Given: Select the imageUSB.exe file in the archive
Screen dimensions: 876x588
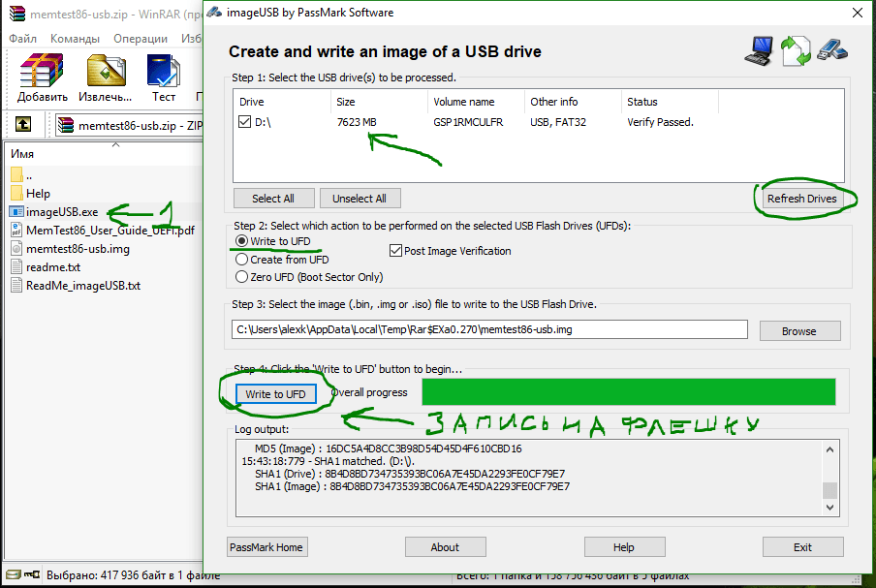Looking at the screenshot, I should coord(62,211).
